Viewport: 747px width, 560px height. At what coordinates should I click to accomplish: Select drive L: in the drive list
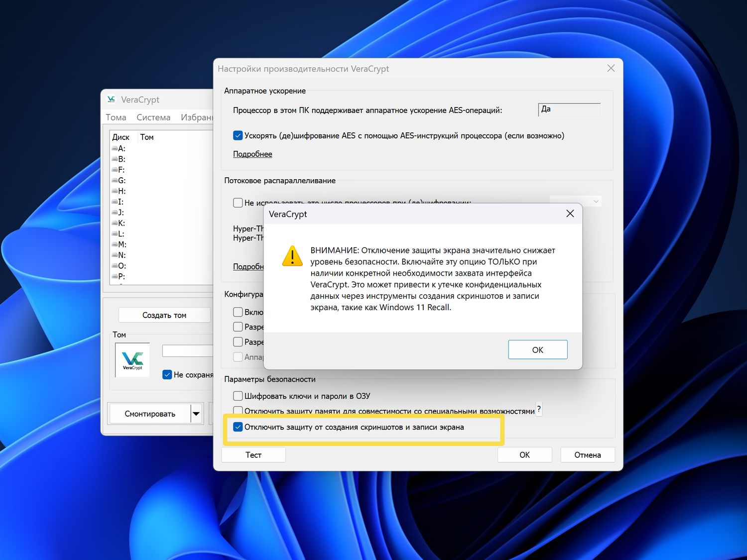118,234
